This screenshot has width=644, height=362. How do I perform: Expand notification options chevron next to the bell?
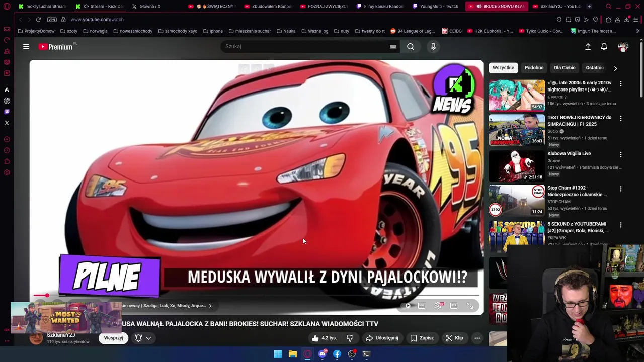pos(148,338)
